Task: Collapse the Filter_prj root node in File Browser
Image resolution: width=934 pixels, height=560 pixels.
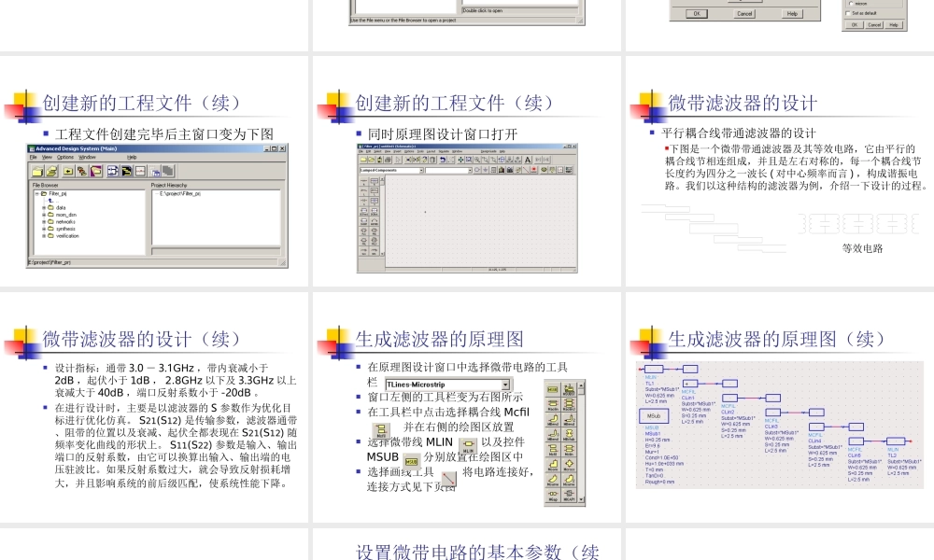Action: pyautogui.click(x=37, y=193)
